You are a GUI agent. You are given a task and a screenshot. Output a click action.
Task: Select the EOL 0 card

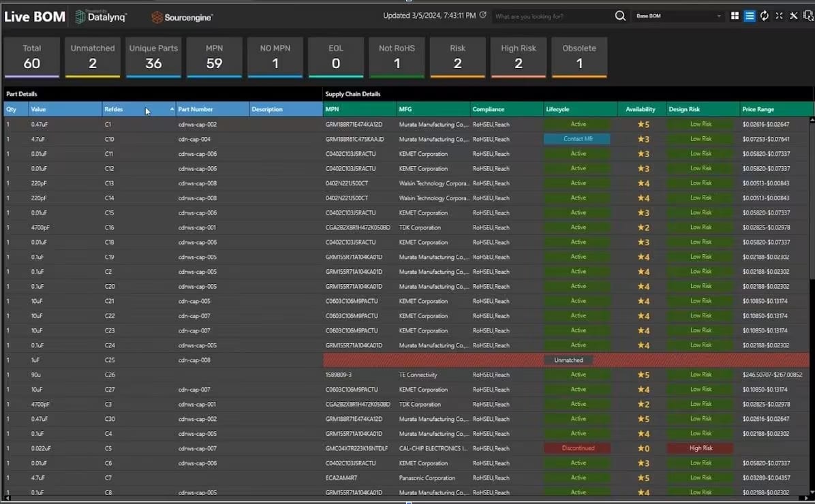[336, 57]
